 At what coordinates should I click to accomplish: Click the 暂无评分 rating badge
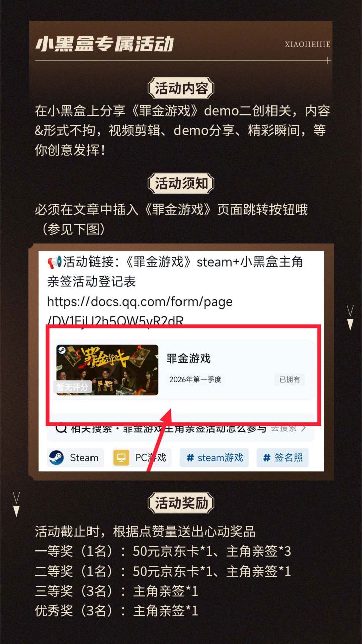pyautogui.click(x=73, y=387)
